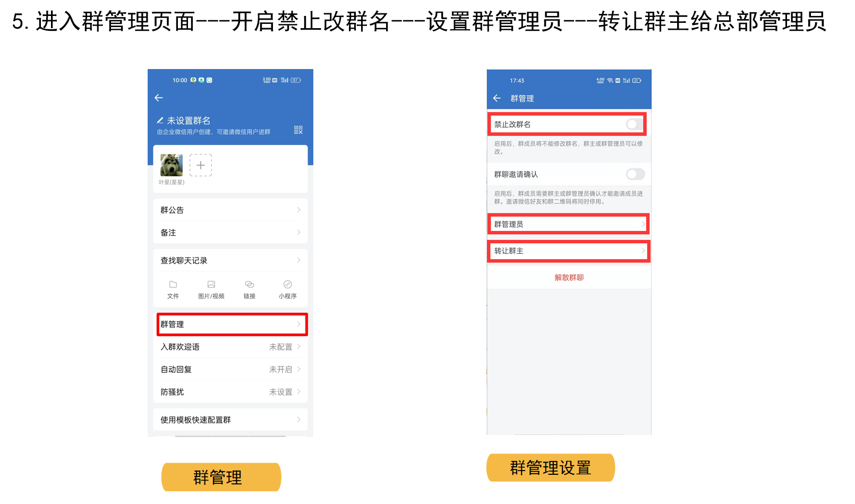This screenshot has width=855, height=504.
Task: Open the group QR code icon
Action: 298,130
